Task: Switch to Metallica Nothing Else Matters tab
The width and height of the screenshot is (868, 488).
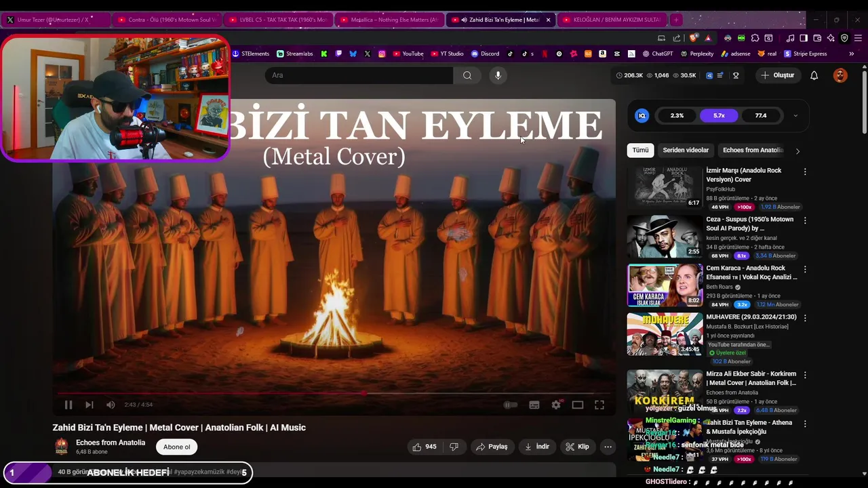Action: [x=389, y=20]
